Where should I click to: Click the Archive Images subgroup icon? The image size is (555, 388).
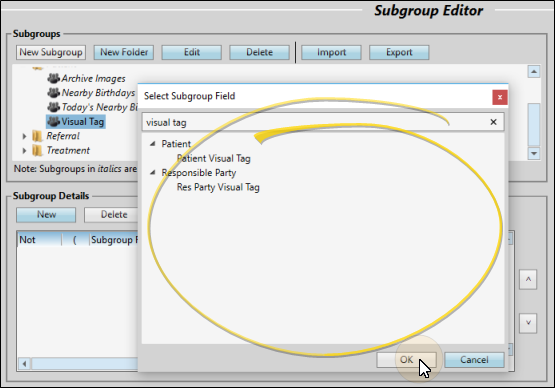[x=54, y=78]
